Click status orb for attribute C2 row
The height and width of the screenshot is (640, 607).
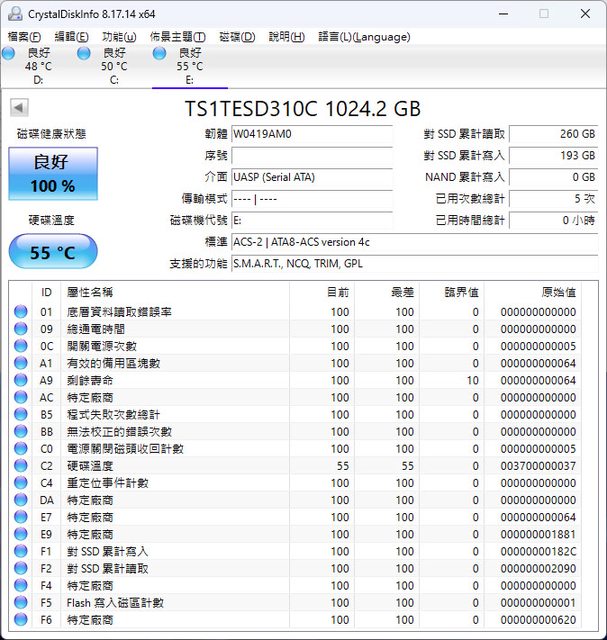point(21,466)
